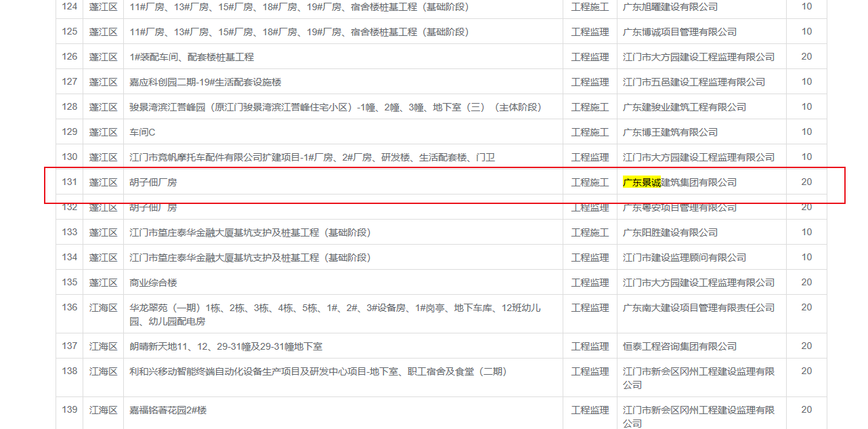This screenshot has height=429, width=868.
Task: Select company 江门市五邑建设工程监理有限公司
Action: tap(694, 82)
